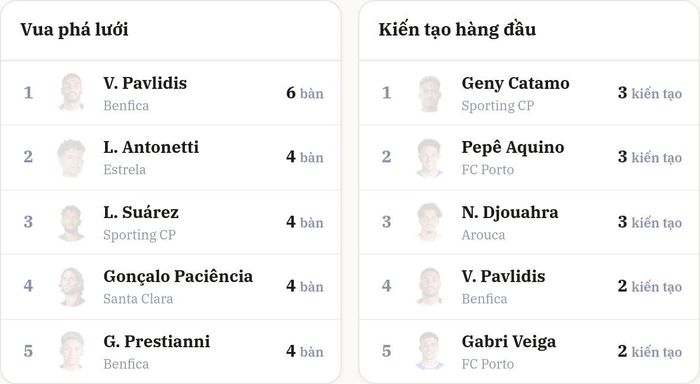Click Gonçalo Paciência's profile photo
This screenshot has width=700, height=384.
pyautogui.click(x=71, y=286)
